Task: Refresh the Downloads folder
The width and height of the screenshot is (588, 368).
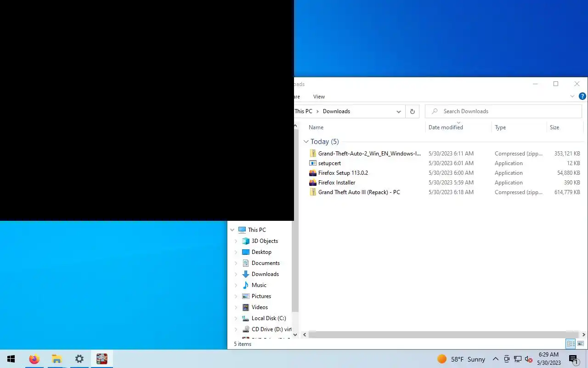Action: tap(412, 111)
